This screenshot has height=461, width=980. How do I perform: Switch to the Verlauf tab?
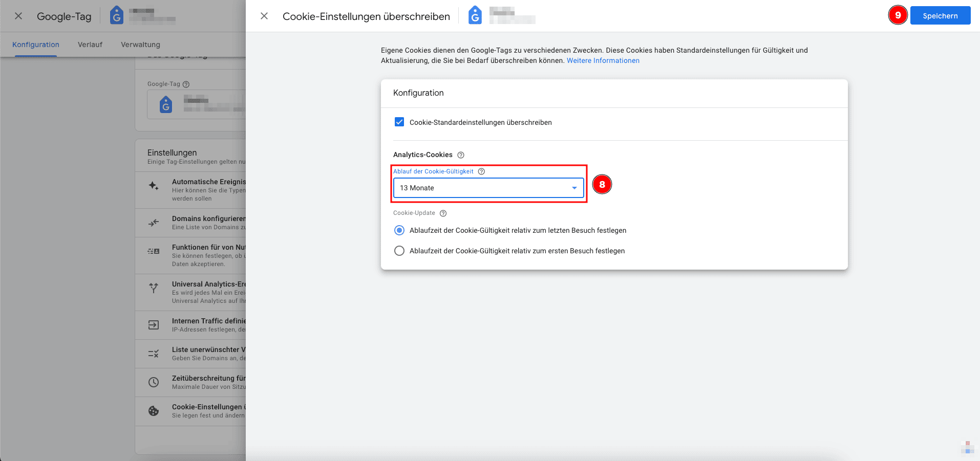pyautogui.click(x=90, y=45)
